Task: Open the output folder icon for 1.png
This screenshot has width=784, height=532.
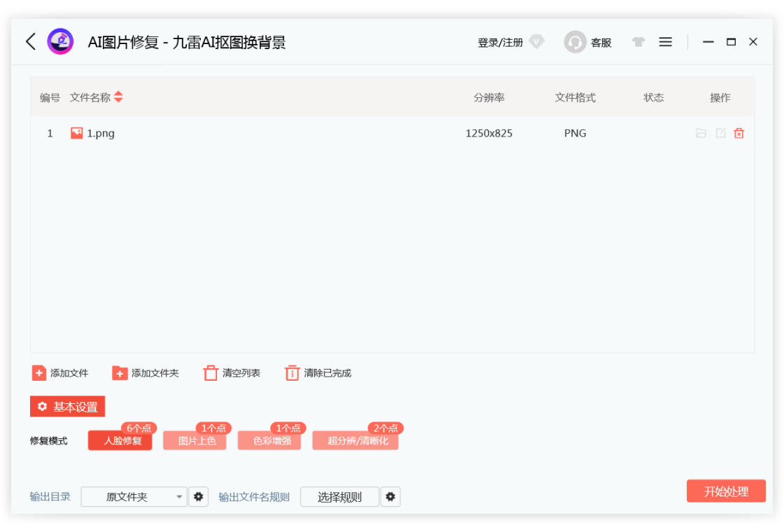Action: tap(701, 133)
